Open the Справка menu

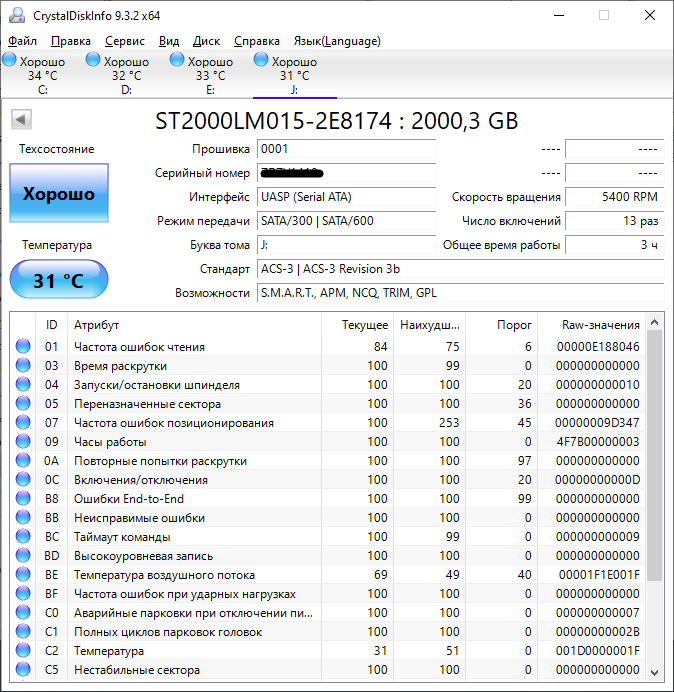tap(256, 41)
